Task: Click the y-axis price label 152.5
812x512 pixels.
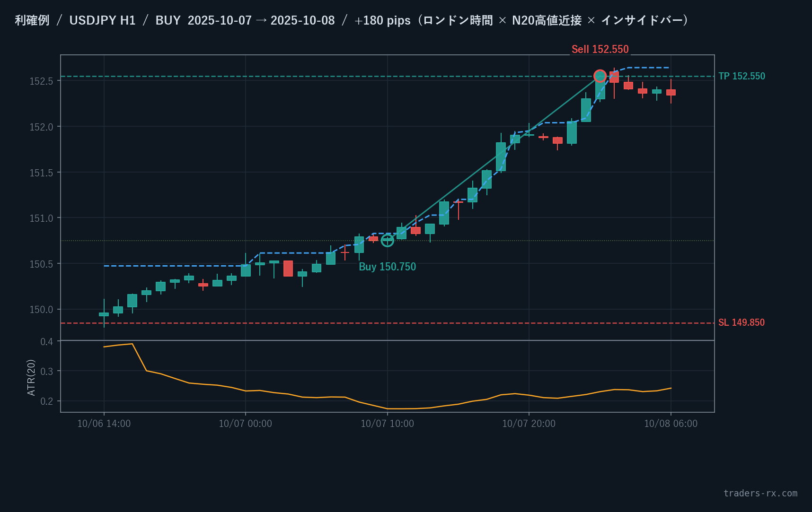Action: click(x=41, y=81)
